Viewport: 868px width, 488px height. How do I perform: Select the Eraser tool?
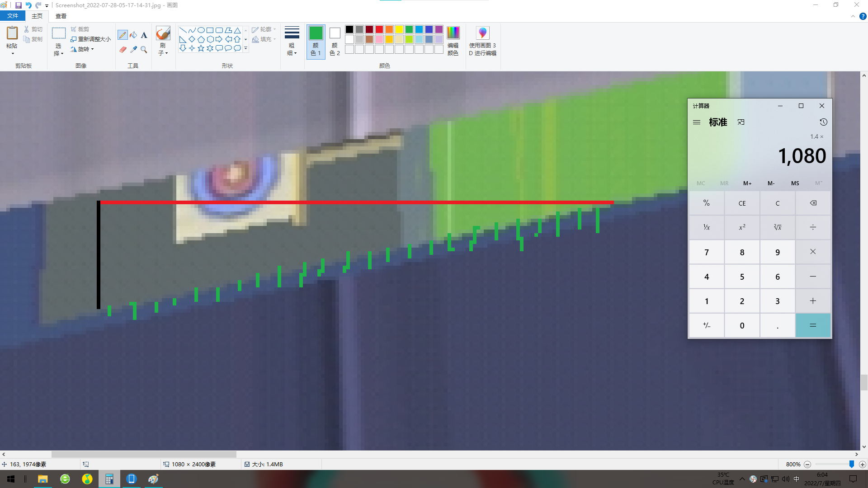(123, 50)
